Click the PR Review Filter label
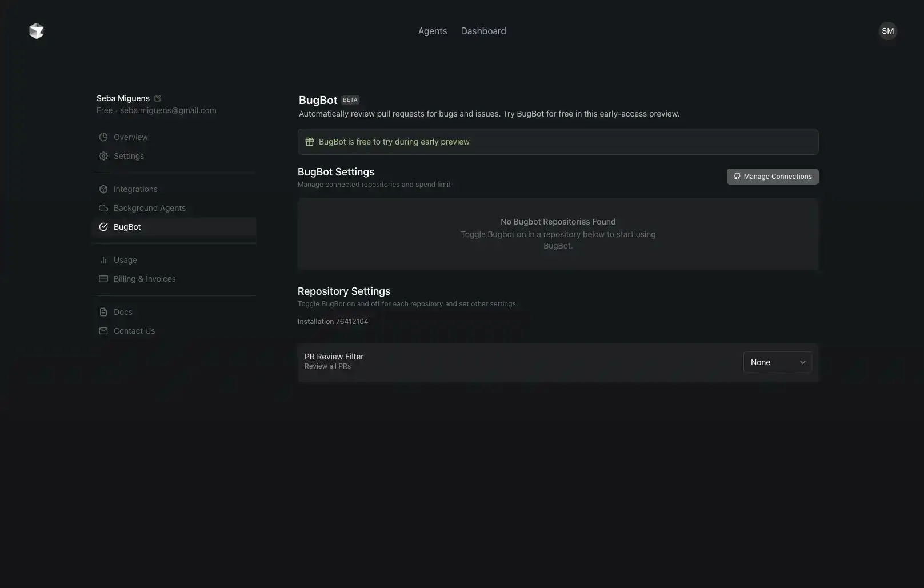 (334, 357)
